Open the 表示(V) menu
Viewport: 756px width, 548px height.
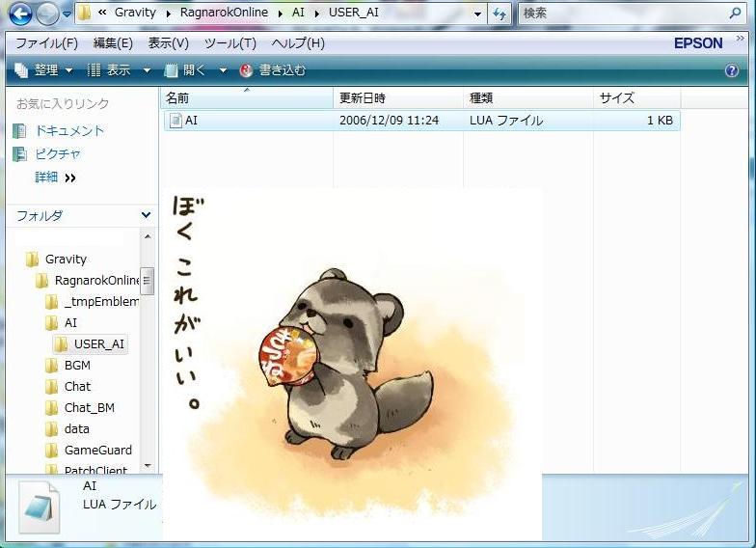click(x=168, y=43)
